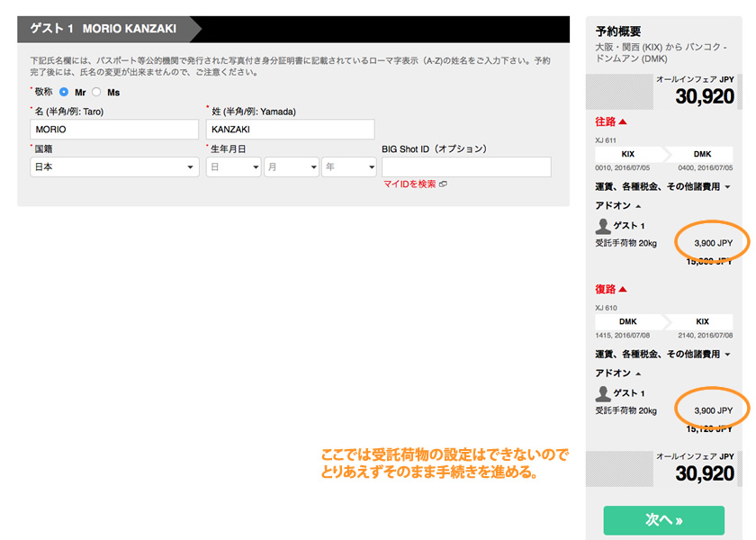Expand the return 運賃、各種税金、その他諸費用 breakdown
This screenshot has height=540, width=756.
pyautogui.click(x=662, y=354)
